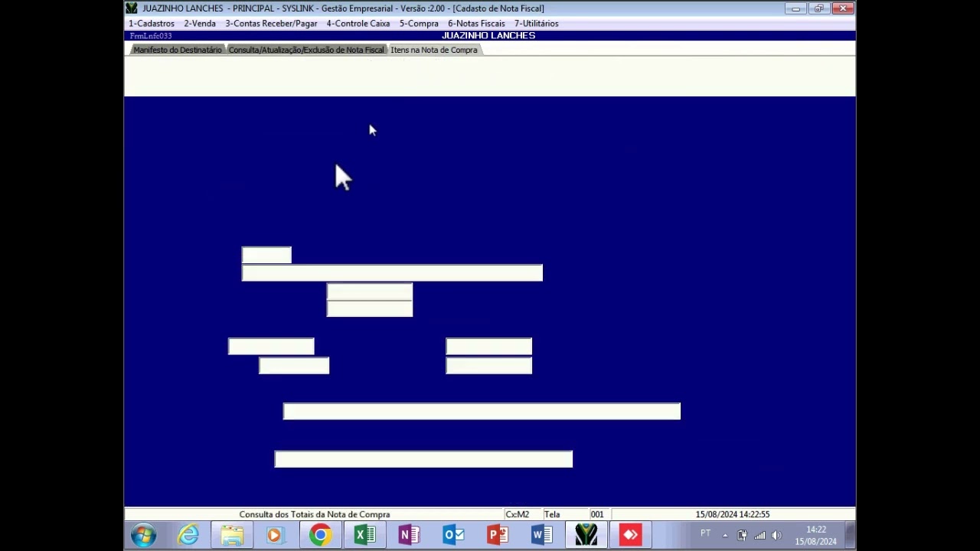Switch to Consulta/Atualização/Exclusão de Nota Fiscal tab

[x=306, y=50]
